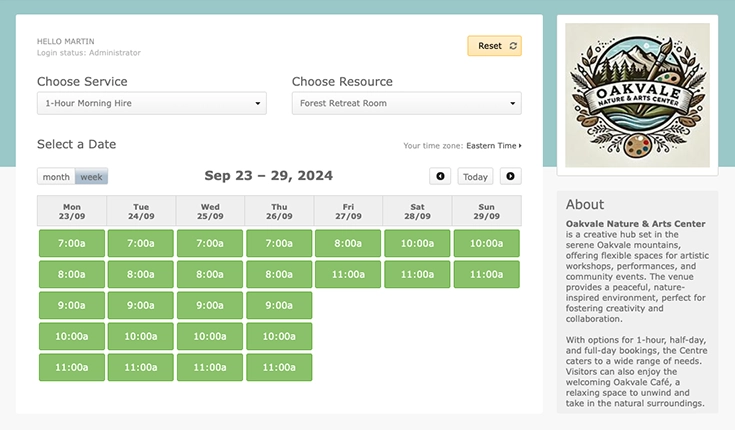Screen dimensions: 735x430
Task: Choose Thursday 10:00a time slot
Action: pyautogui.click(x=279, y=336)
